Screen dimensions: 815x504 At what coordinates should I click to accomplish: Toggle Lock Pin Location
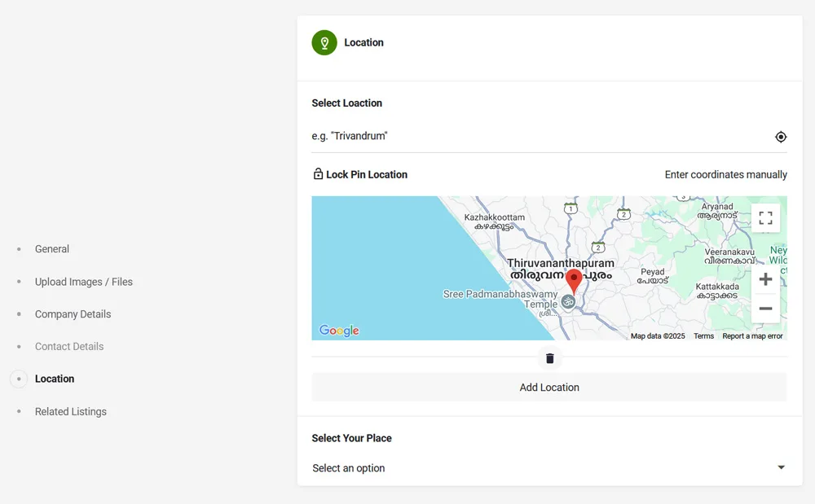tap(366, 174)
